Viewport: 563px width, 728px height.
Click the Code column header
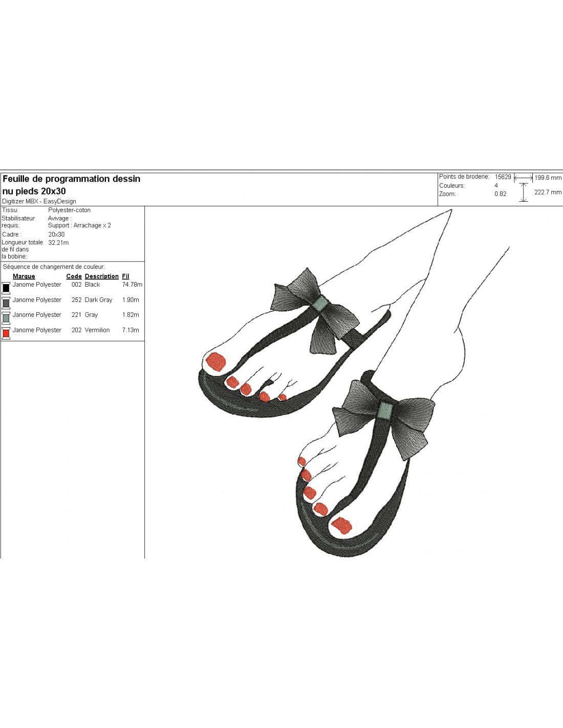[74, 276]
